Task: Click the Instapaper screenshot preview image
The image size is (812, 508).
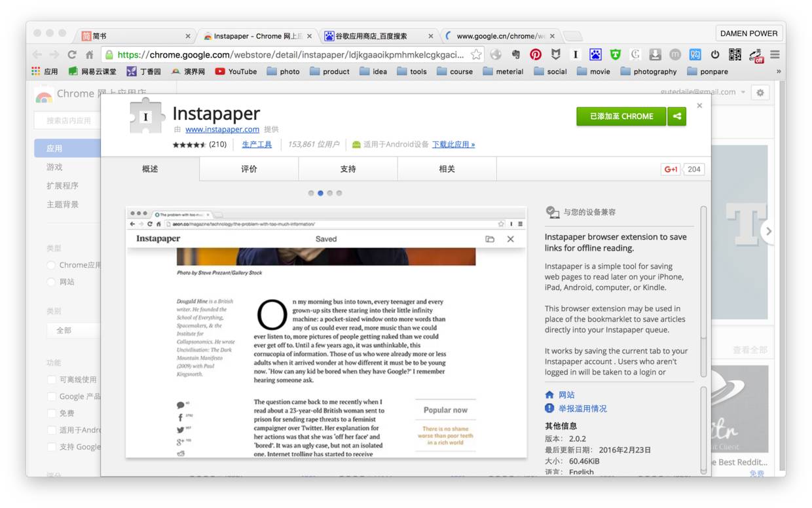Action: (326, 332)
